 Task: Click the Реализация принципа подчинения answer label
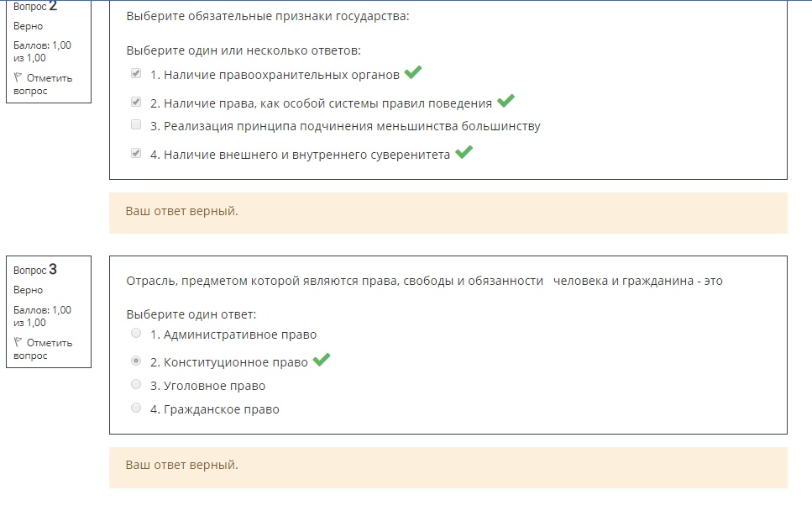pos(345,126)
